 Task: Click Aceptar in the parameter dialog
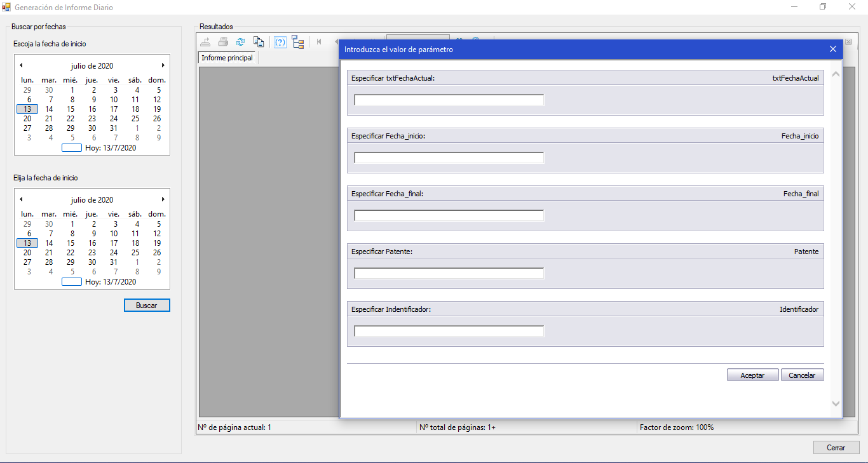coord(752,375)
